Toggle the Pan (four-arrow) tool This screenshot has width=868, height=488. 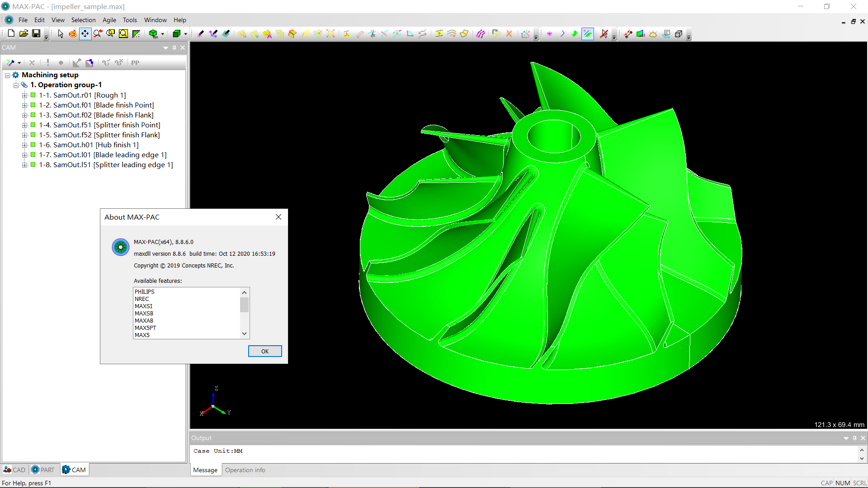(x=85, y=34)
